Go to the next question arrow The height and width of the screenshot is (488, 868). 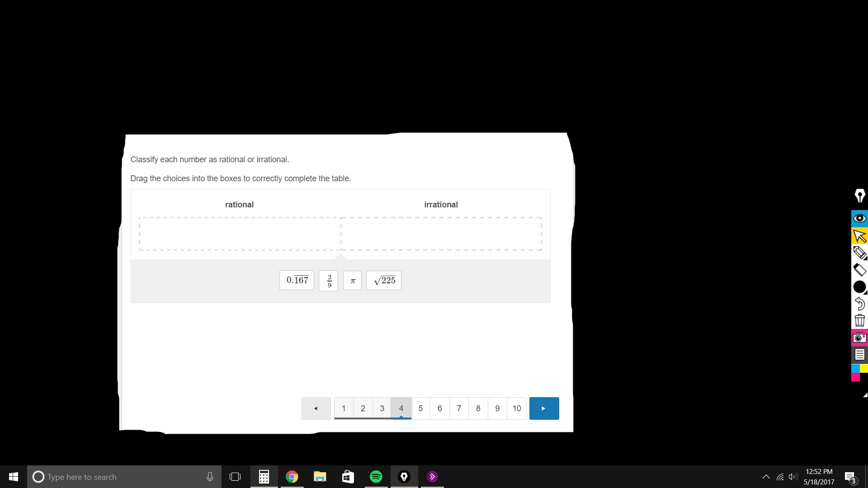point(544,408)
